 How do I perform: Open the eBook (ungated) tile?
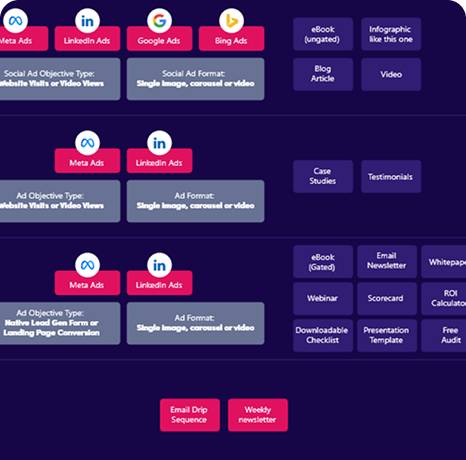(x=323, y=34)
